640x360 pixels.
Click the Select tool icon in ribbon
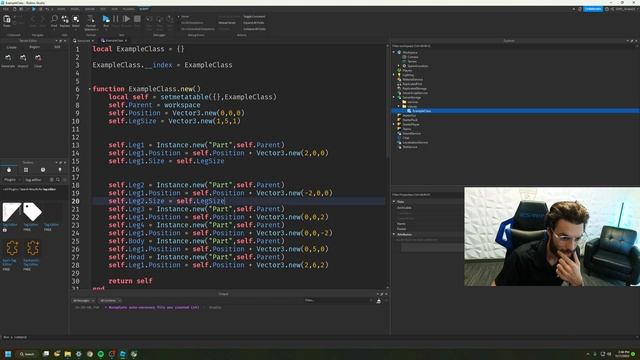76,20
